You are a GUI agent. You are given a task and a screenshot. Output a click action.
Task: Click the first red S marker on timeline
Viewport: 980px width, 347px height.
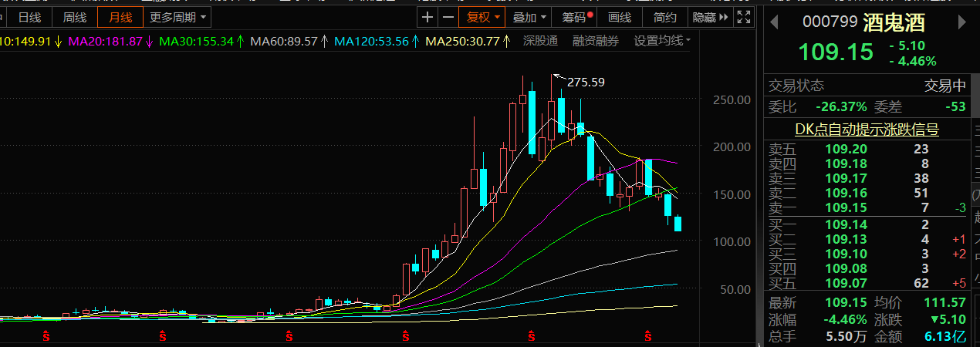pos(46,336)
